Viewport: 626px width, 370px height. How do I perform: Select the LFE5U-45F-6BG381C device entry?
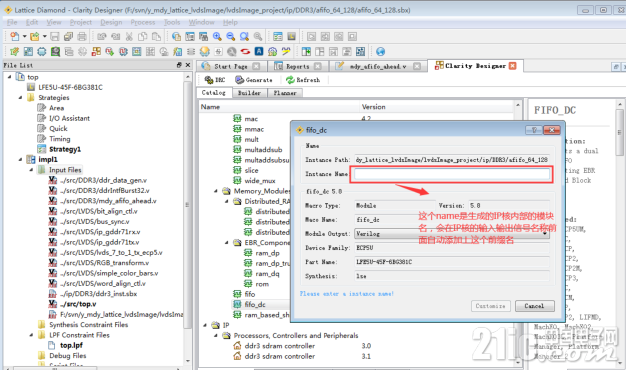(70, 87)
